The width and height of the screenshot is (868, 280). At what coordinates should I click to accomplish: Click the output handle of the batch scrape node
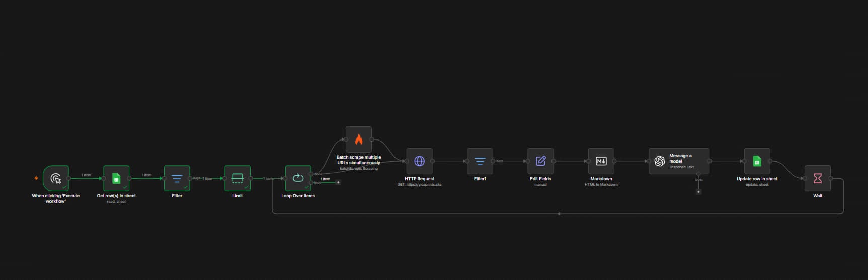point(372,139)
